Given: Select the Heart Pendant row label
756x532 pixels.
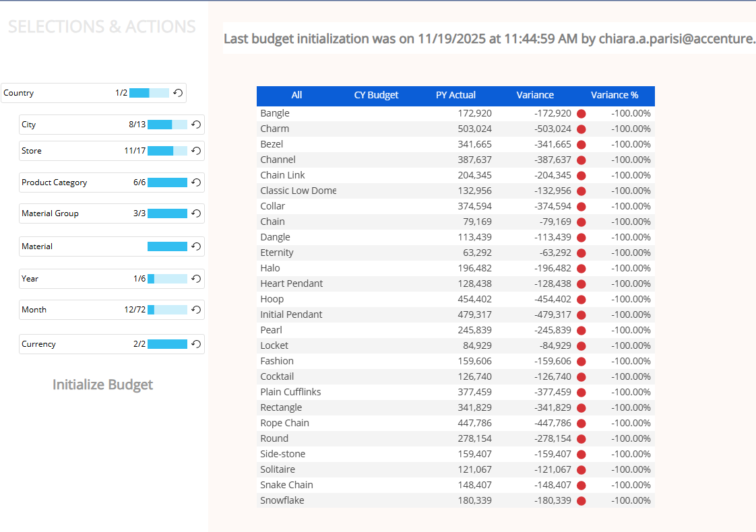Looking at the screenshot, I should [x=292, y=284].
